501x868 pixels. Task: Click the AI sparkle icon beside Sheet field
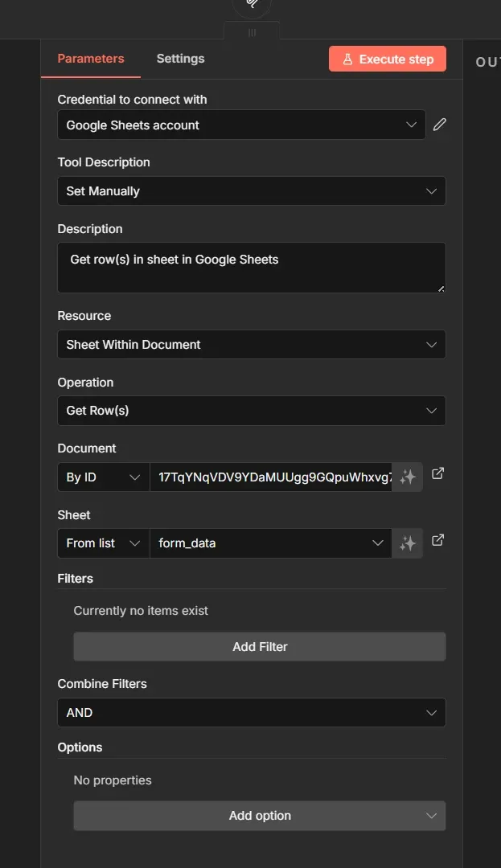click(407, 542)
